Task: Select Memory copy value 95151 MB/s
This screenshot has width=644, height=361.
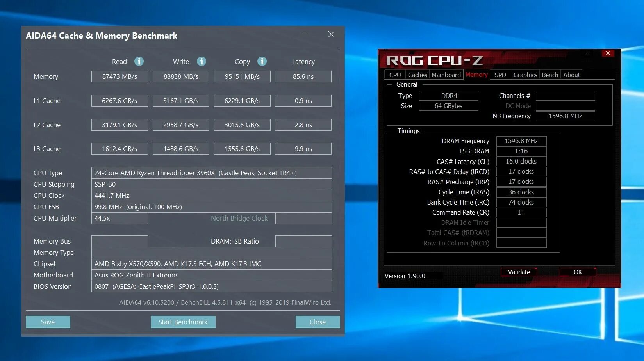Action: tap(242, 76)
